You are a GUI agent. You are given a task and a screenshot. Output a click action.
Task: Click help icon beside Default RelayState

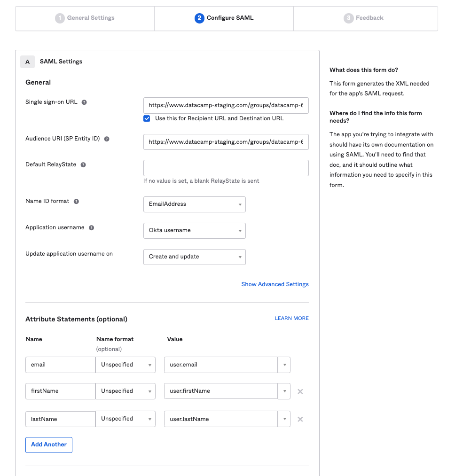83,165
